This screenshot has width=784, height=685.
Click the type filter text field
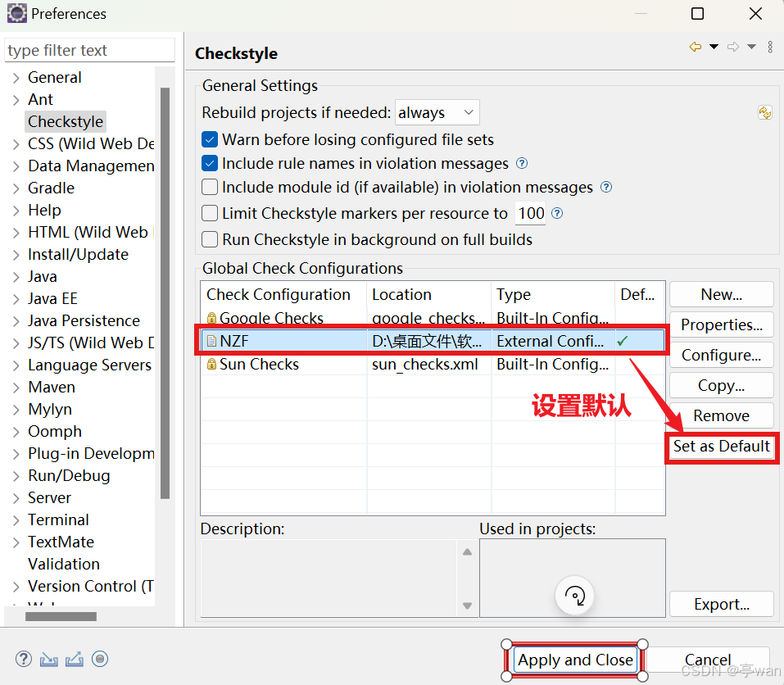(x=88, y=50)
